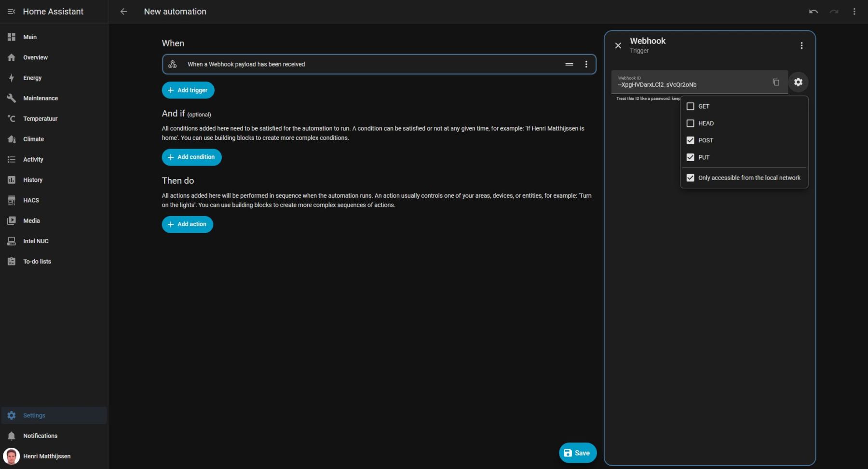
Task: Uncheck the PUT method checkbox
Action: [691, 157]
